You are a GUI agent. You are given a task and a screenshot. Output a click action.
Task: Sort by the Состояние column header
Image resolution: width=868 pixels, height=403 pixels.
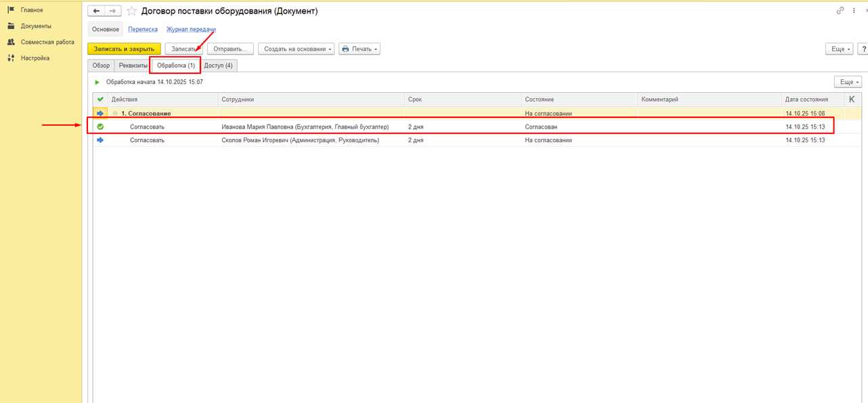point(580,100)
